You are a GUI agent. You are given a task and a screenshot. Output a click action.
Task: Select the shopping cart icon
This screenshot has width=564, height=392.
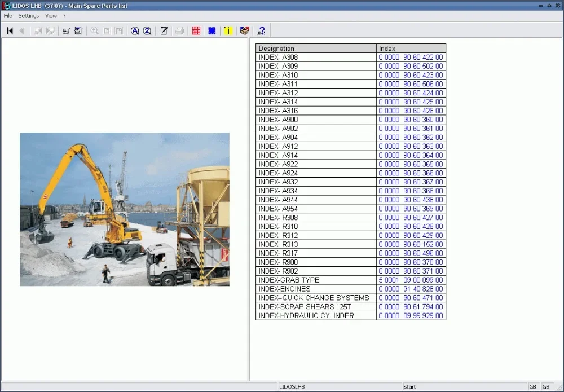tap(66, 30)
